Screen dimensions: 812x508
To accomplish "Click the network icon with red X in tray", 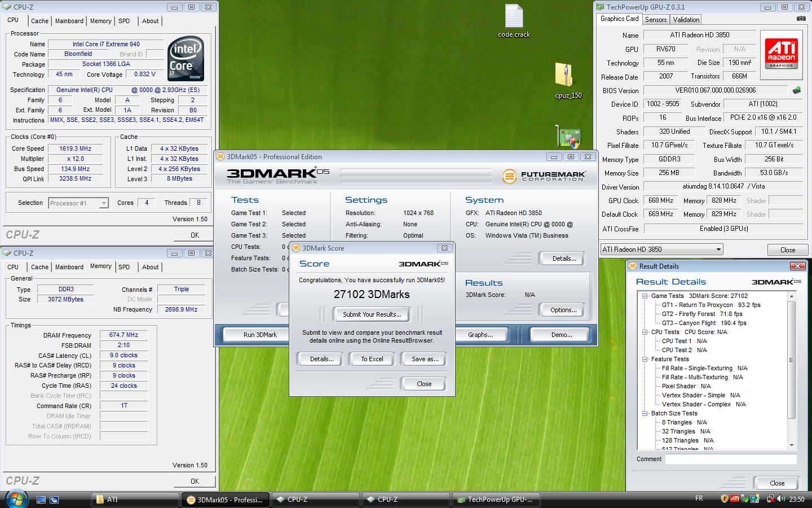I will (770, 499).
